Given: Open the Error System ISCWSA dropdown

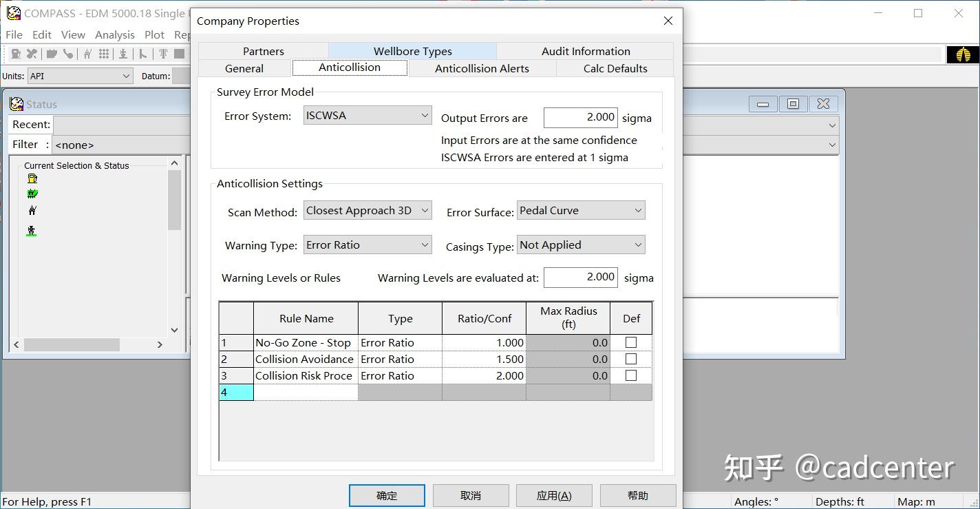Looking at the screenshot, I should pyautogui.click(x=367, y=116).
